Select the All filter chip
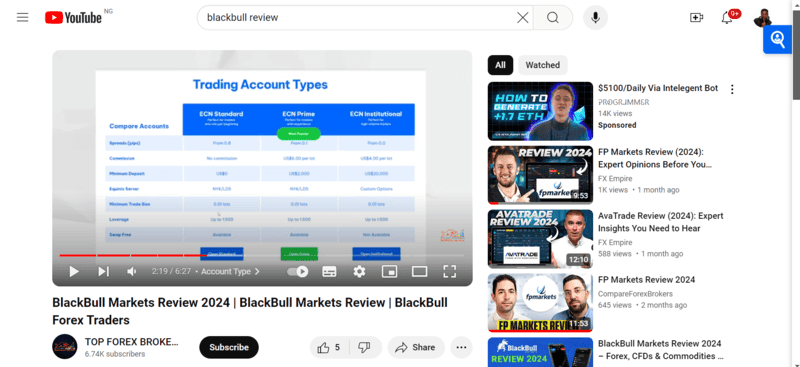Screen dimensions: 800x367 [x=501, y=65]
